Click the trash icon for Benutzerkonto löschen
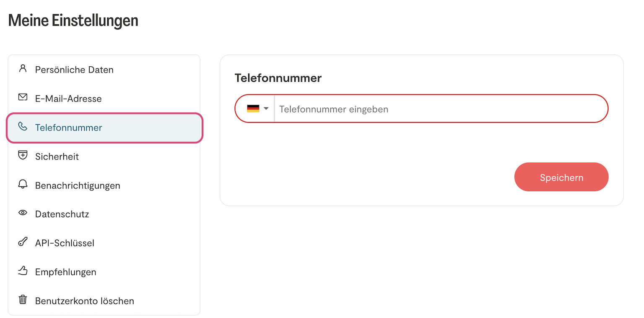The width and height of the screenshot is (644, 318). (x=23, y=300)
